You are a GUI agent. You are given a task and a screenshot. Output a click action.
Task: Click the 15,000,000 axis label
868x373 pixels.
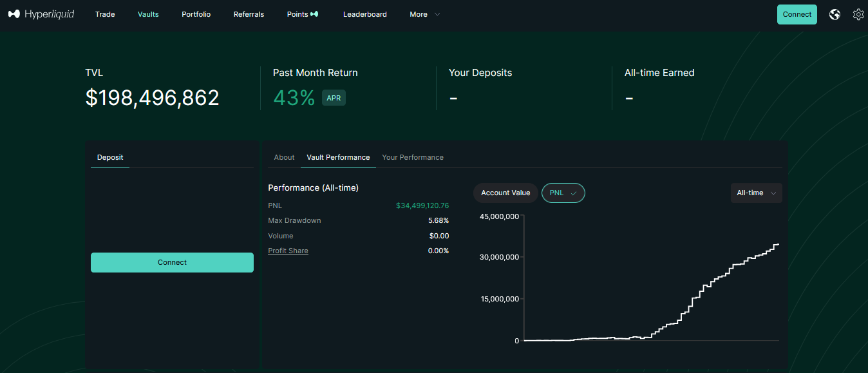click(x=500, y=299)
